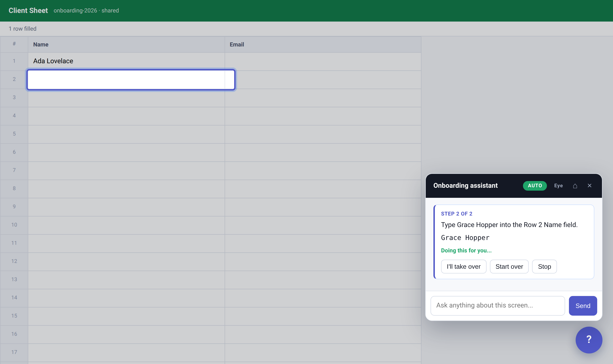
Task: Send the assistant chat message
Action: pyautogui.click(x=583, y=306)
